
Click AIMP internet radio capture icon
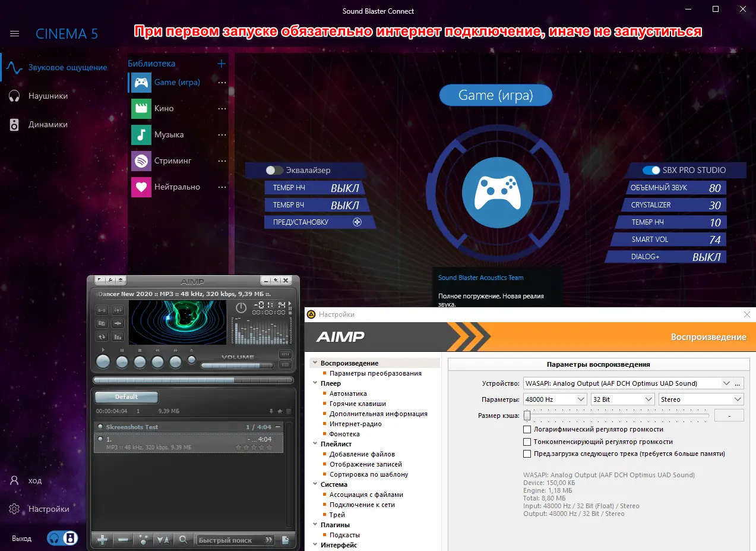[118, 310]
